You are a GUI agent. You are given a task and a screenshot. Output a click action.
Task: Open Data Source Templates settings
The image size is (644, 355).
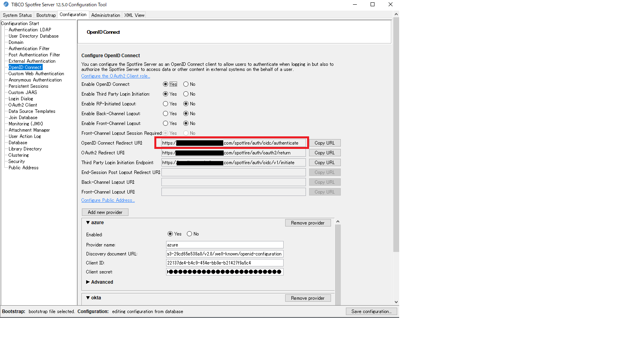click(x=32, y=111)
